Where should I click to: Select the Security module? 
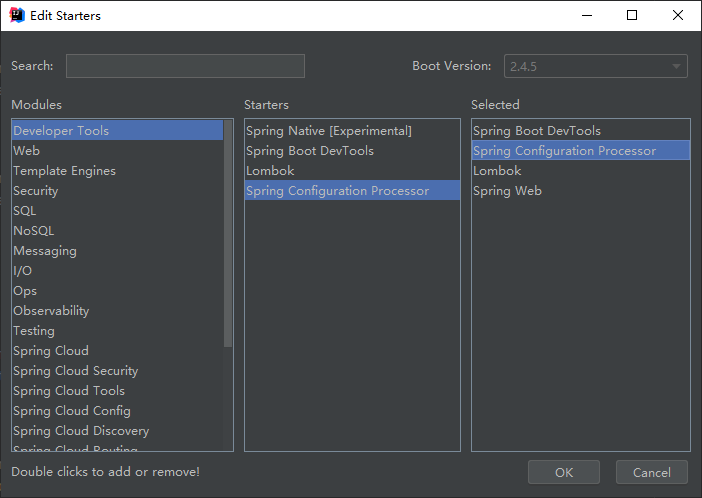117,190
